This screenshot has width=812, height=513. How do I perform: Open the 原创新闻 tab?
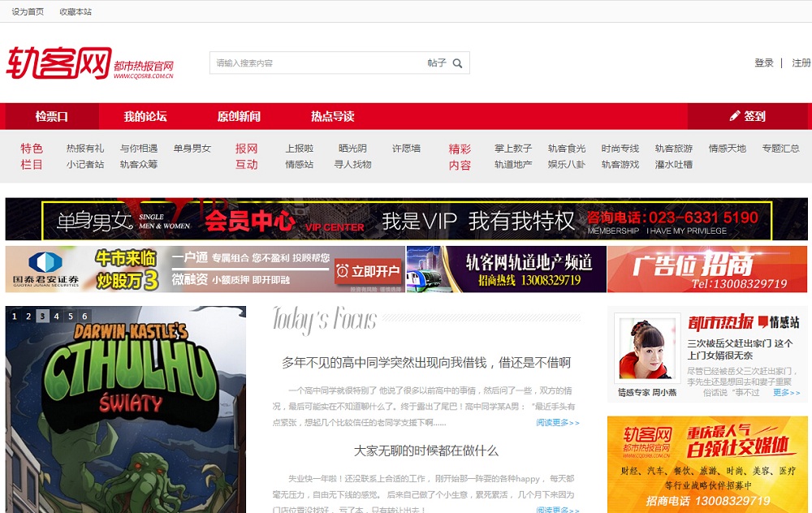click(x=239, y=116)
